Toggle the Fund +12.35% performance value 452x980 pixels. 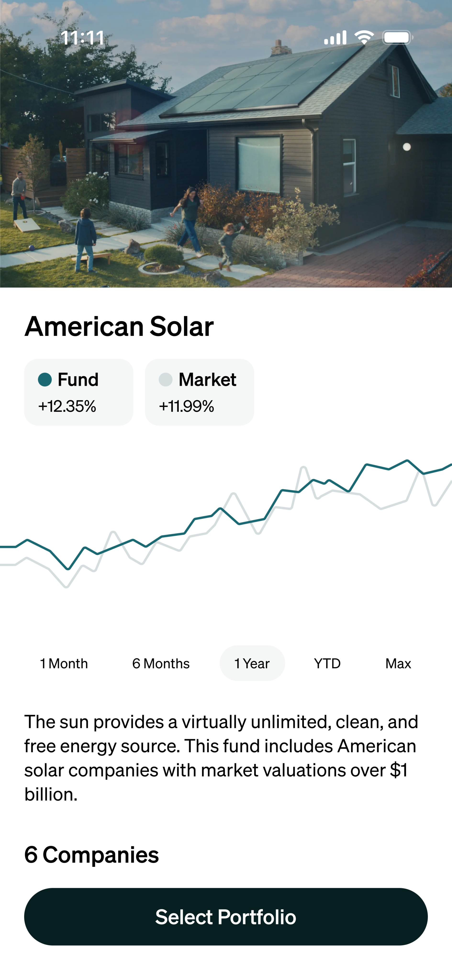pos(67,406)
